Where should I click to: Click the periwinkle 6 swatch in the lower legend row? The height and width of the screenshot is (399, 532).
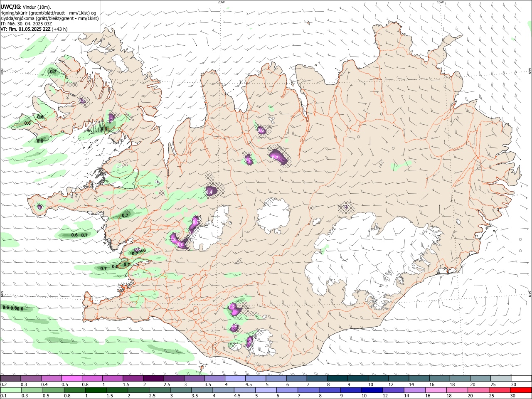click(287, 390)
